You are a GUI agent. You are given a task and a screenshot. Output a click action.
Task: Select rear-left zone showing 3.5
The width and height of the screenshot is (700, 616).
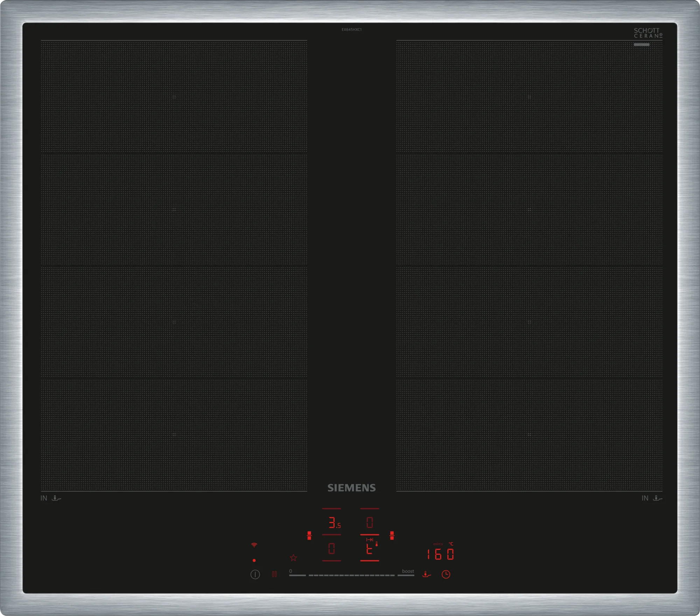coord(332,523)
